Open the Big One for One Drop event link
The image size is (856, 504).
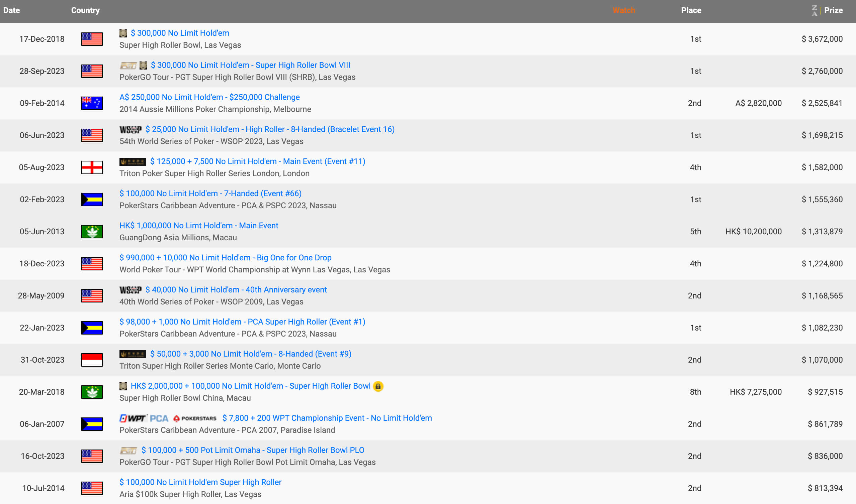coord(225,258)
